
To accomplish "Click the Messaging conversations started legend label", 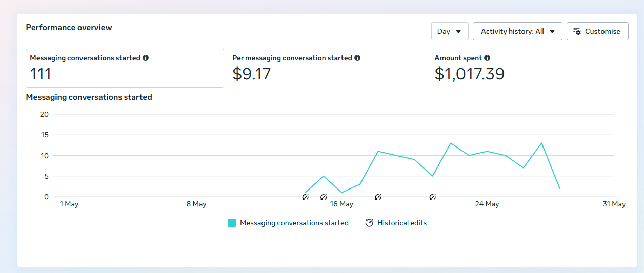I will point(294,223).
